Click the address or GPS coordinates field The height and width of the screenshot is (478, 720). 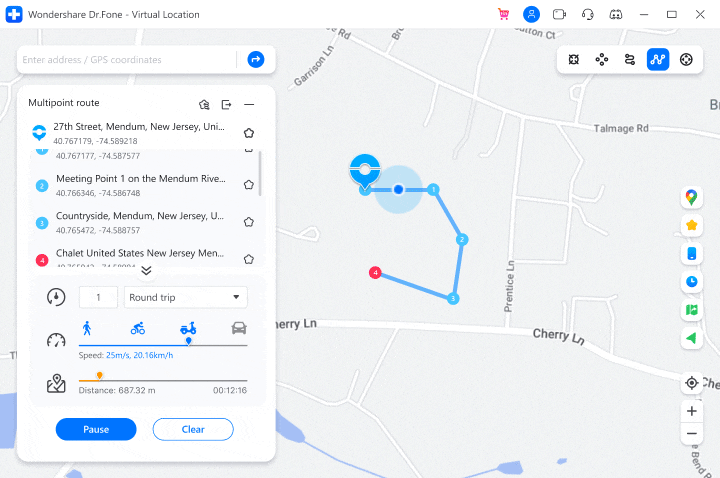tap(128, 60)
